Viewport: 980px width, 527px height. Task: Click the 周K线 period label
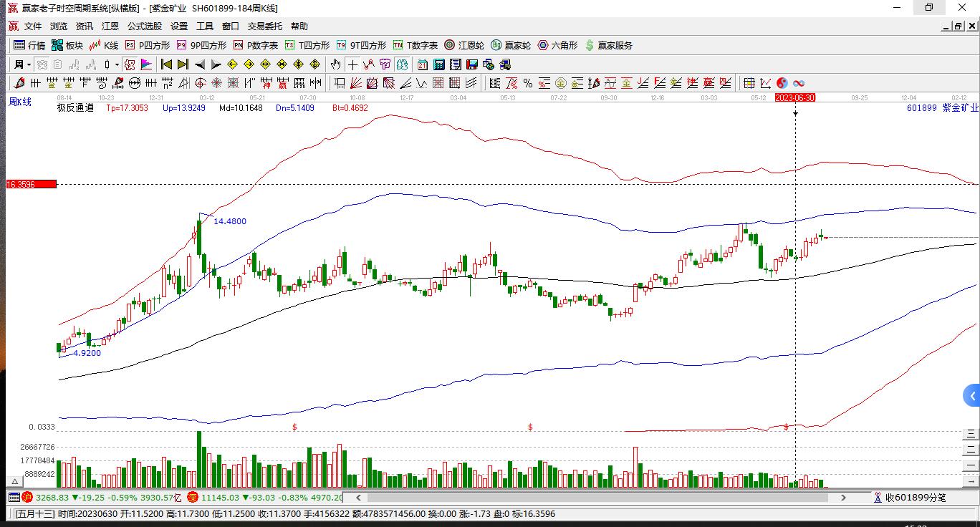pos(20,102)
